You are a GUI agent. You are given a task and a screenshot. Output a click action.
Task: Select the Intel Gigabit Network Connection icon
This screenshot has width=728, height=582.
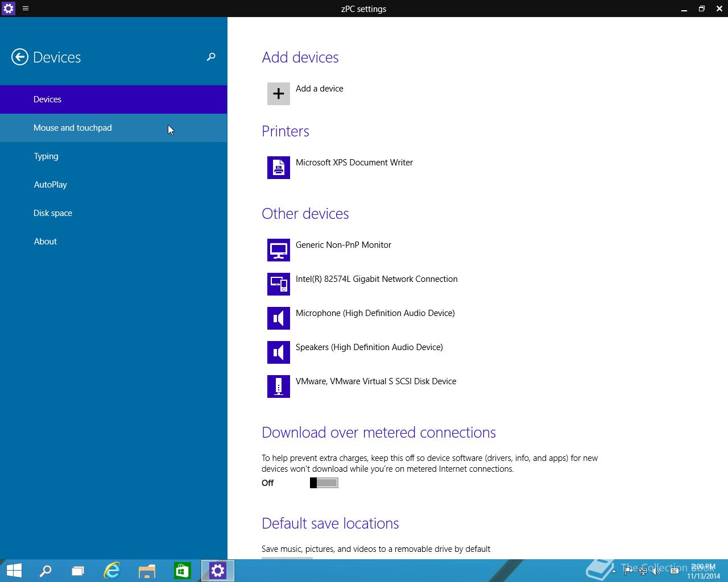tap(279, 284)
